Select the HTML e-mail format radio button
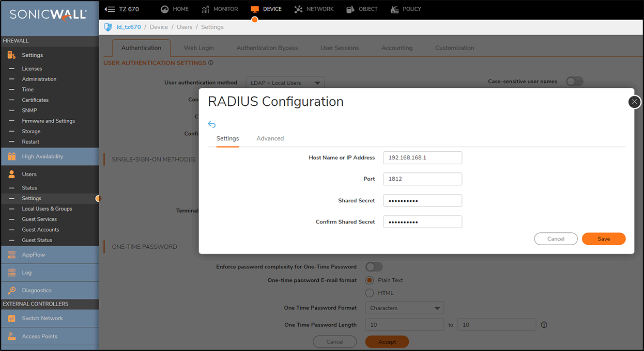Screen dimensions: 644x351 click(370, 293)
